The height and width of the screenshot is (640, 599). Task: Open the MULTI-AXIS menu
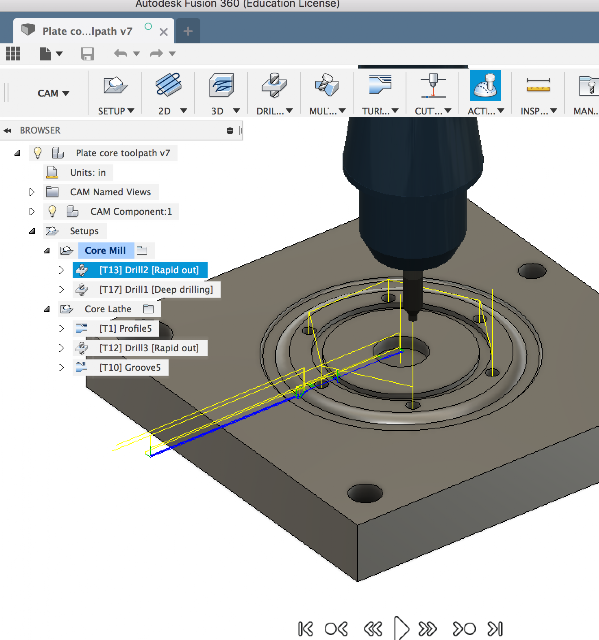pos(327,111)
